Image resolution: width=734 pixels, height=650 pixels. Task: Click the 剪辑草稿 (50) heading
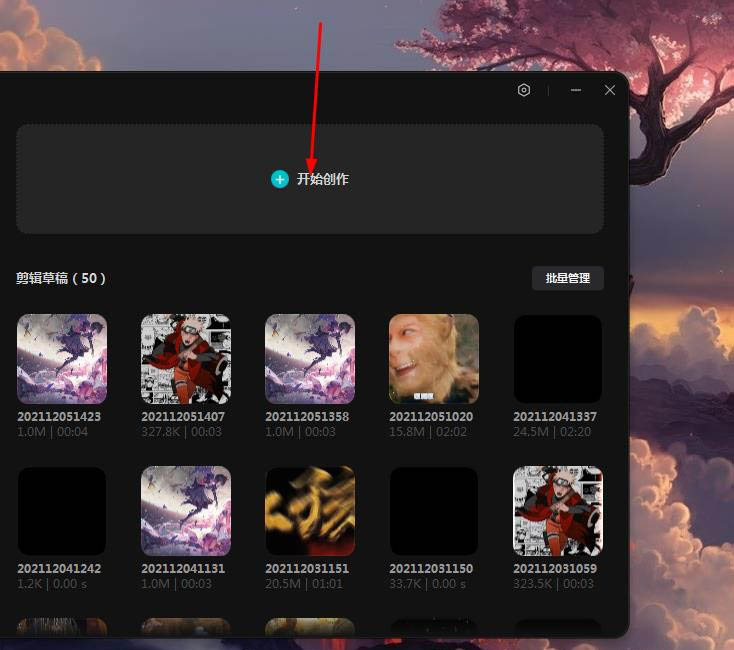(x=61, y=278)
